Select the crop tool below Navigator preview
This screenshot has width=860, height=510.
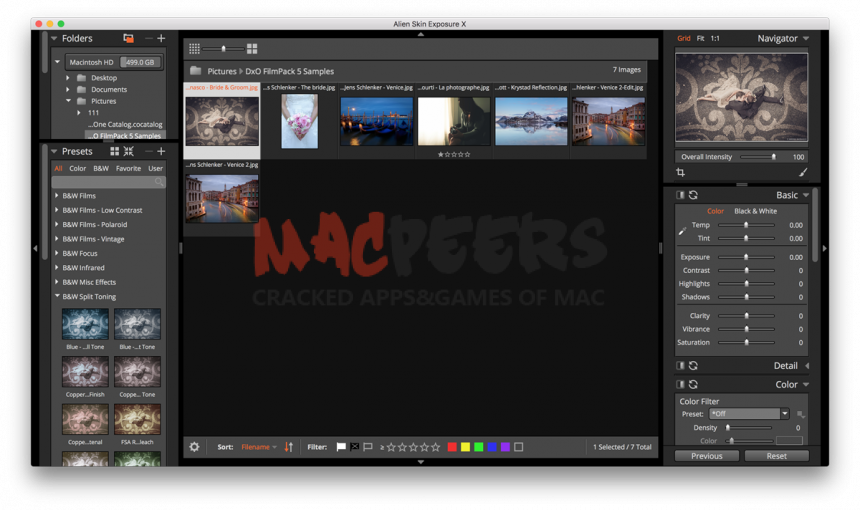click(x=681, y=173)
